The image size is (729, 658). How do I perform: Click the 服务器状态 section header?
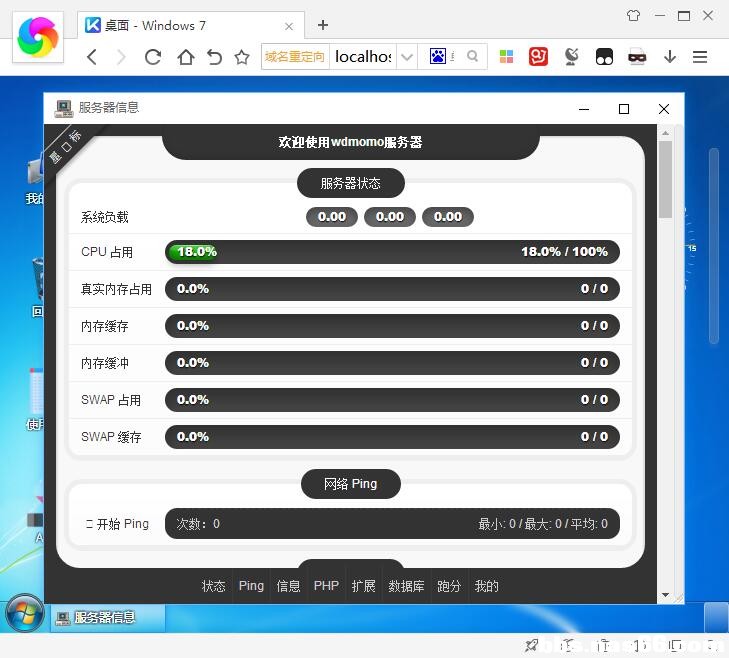point(351,183)
